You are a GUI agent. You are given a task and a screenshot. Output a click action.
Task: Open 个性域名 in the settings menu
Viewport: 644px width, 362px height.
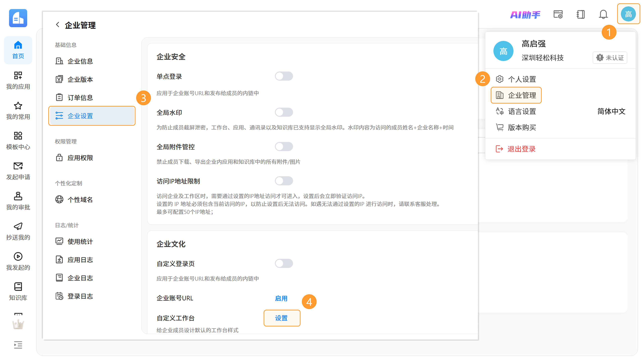click(92, 200)
